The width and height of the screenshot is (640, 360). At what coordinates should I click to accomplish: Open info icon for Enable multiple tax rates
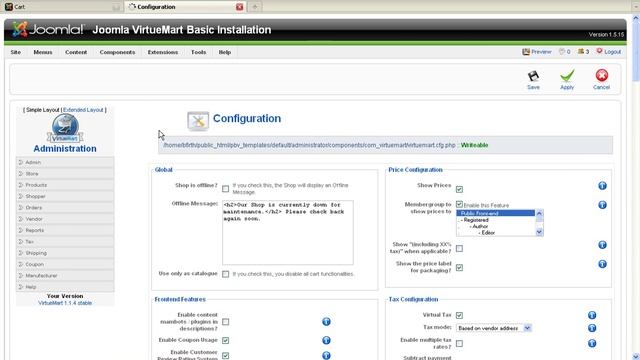(592, 344)
